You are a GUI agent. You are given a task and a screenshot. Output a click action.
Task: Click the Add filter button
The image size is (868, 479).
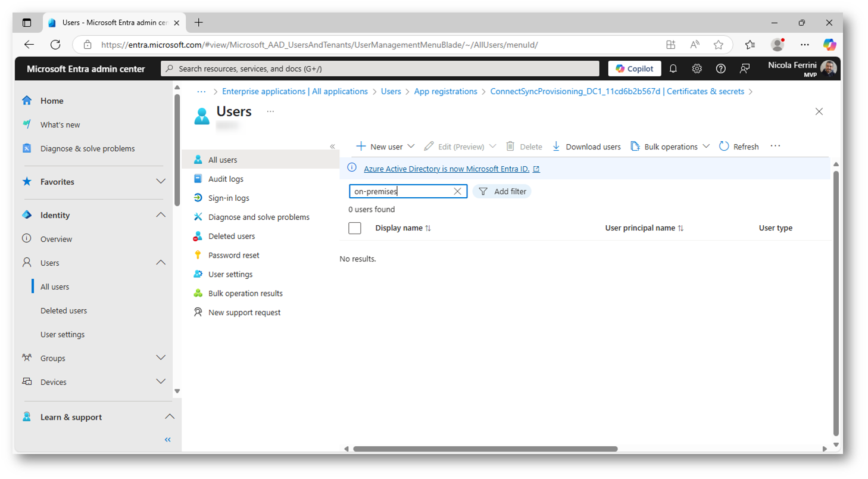click(502, 191)
